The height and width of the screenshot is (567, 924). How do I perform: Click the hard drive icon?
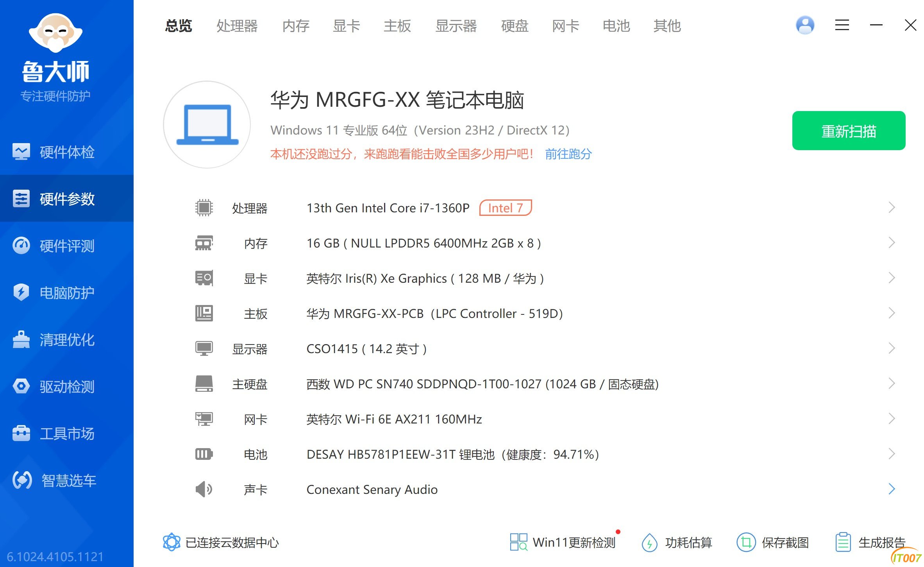coord(204,384)
